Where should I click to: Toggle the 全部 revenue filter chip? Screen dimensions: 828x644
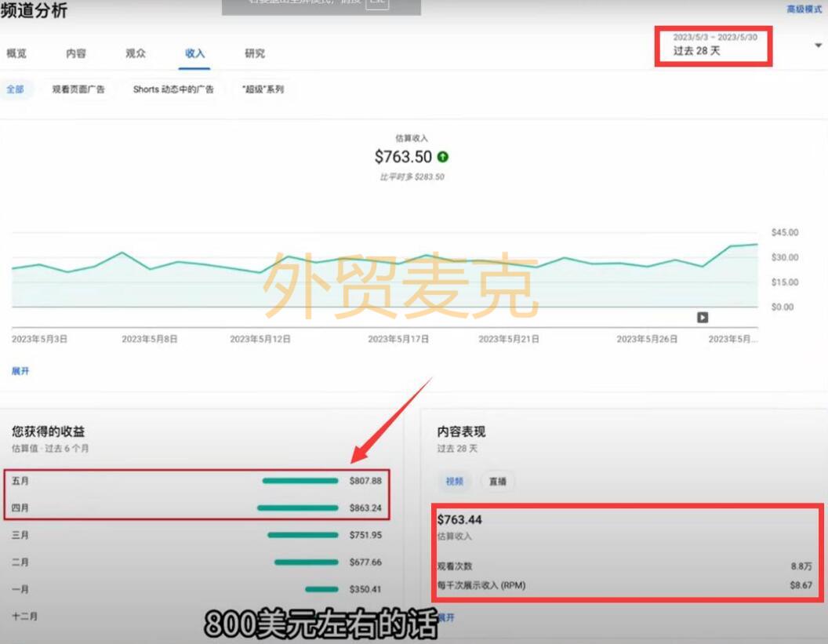pos(16,89)
